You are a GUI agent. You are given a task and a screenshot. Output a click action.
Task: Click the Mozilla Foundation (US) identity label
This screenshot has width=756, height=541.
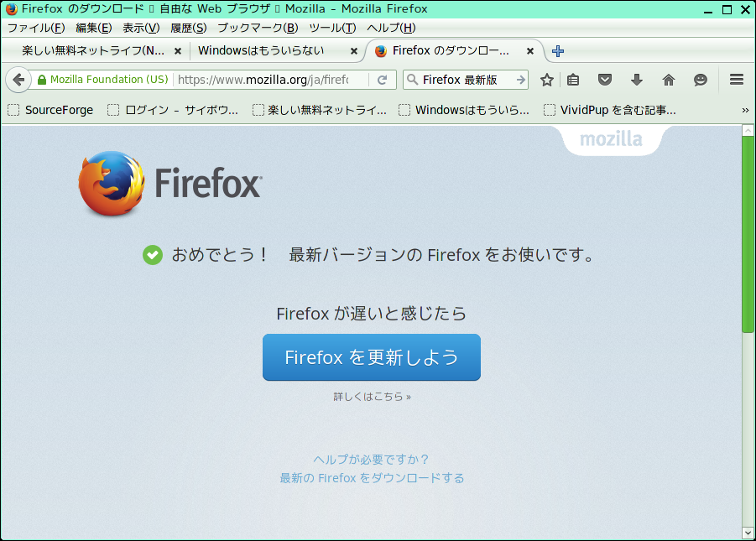click(x=109, y=80)
